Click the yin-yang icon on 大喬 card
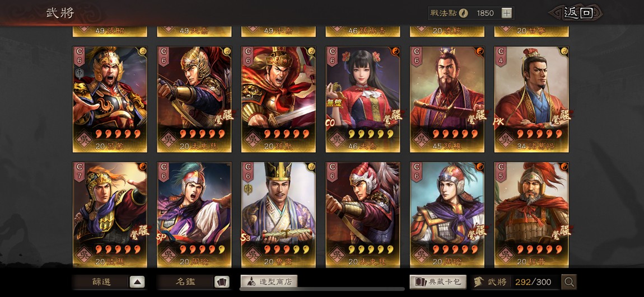The height and width of the screenshot is (297, 644). pyautogui.click(x=396, y=51)
